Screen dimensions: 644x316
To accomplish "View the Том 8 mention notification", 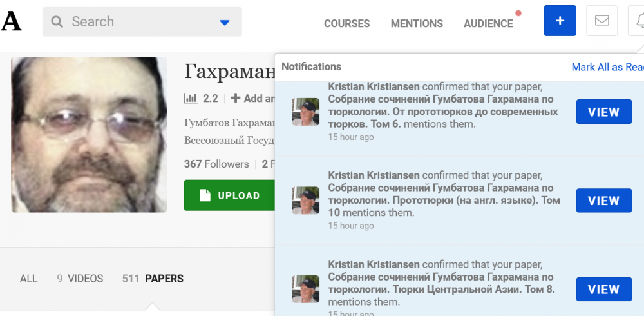I will [x=604, y=290].
